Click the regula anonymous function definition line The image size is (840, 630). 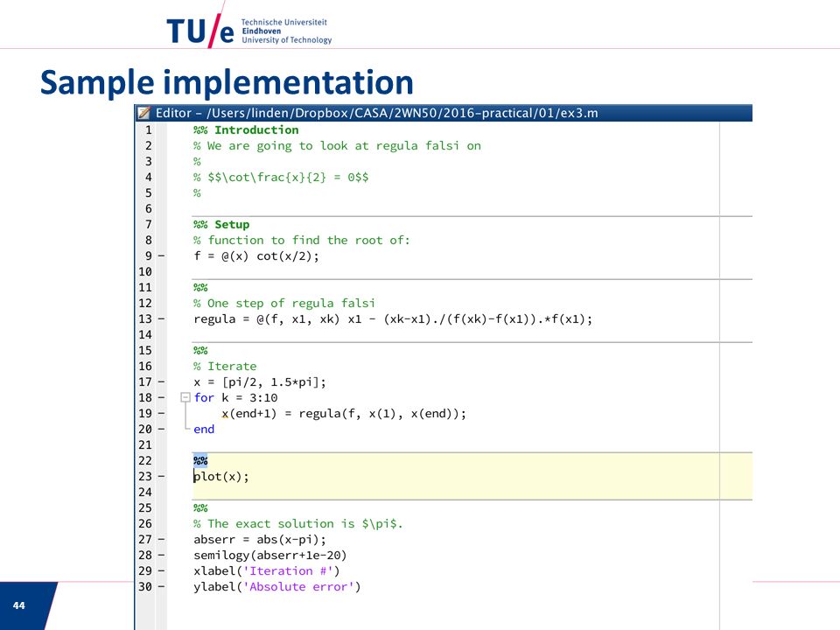(393, 319)
